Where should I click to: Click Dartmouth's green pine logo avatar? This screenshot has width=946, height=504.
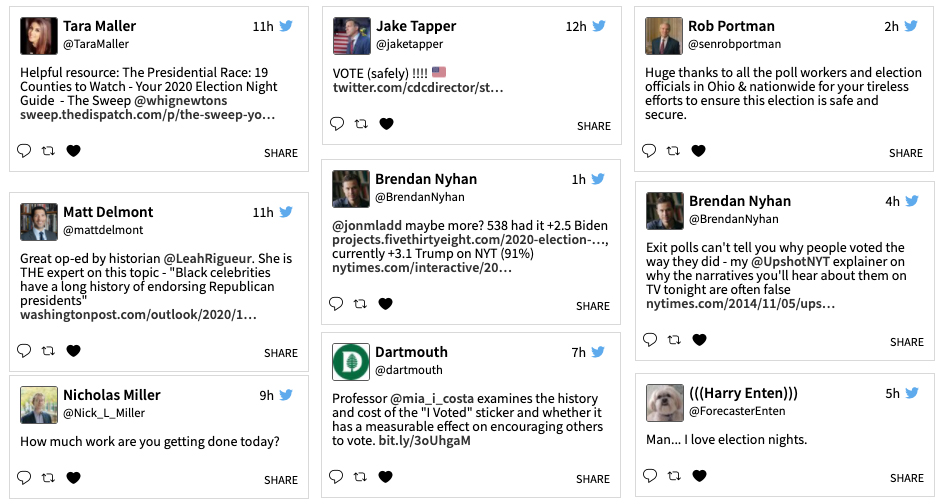(x=350, y=361)
